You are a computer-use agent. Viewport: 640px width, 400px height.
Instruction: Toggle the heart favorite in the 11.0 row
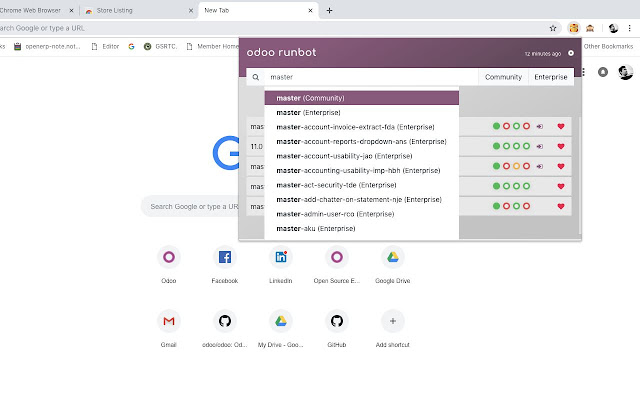(561, 146)
